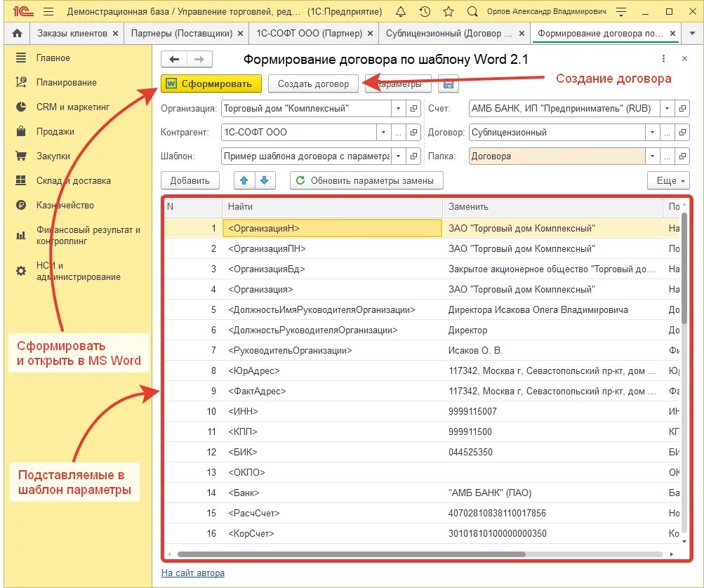Expand the Контрагент dropdown
Screen dimensions: 704x588
coord(383,133)
